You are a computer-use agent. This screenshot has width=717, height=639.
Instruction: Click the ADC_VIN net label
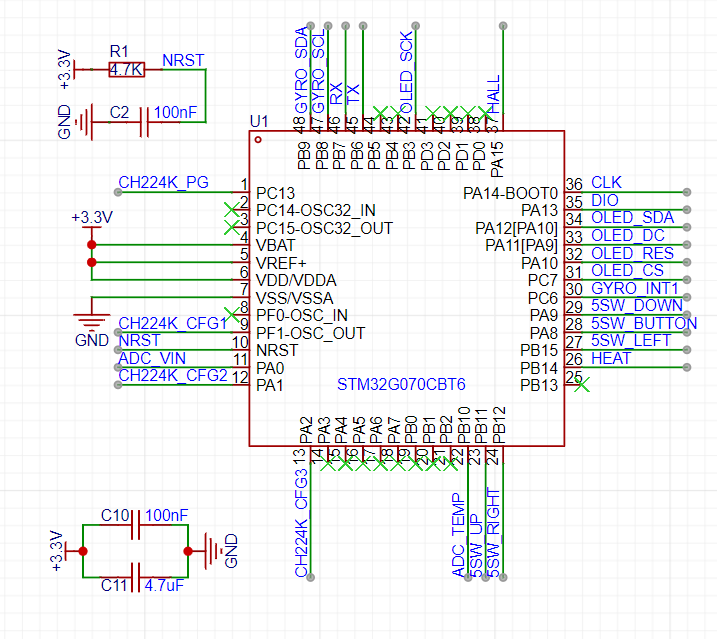pos(152,358)
